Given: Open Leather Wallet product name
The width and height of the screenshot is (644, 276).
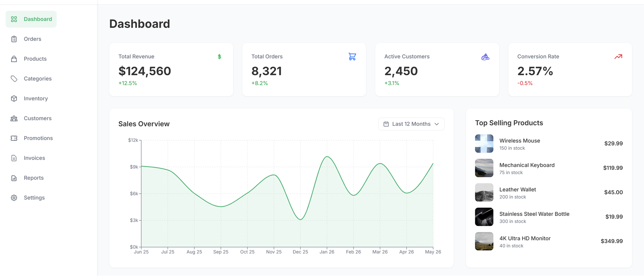Looking at the screenshot, I should pos(518,190).
